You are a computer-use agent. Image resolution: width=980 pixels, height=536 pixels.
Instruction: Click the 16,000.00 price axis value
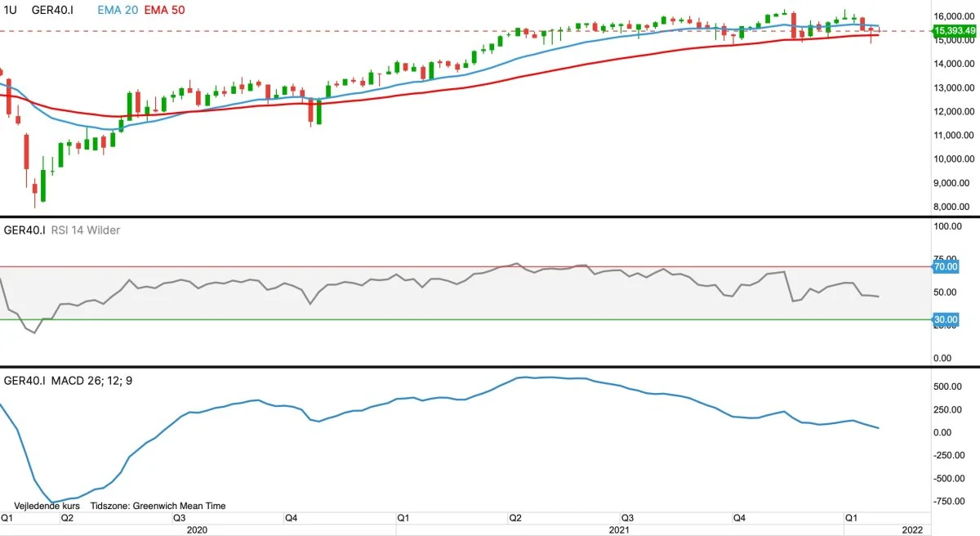955,16
